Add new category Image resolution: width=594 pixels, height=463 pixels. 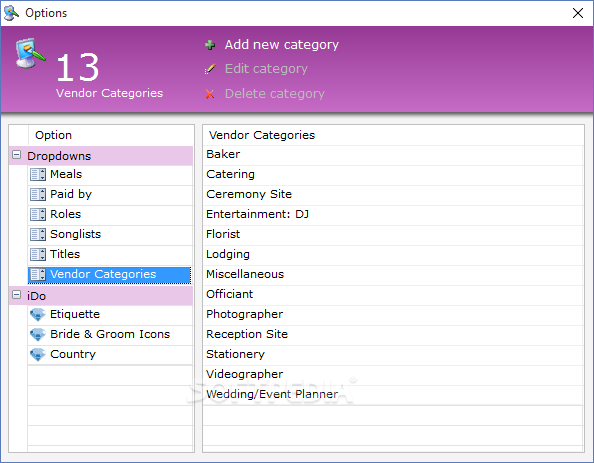point(281,45)
